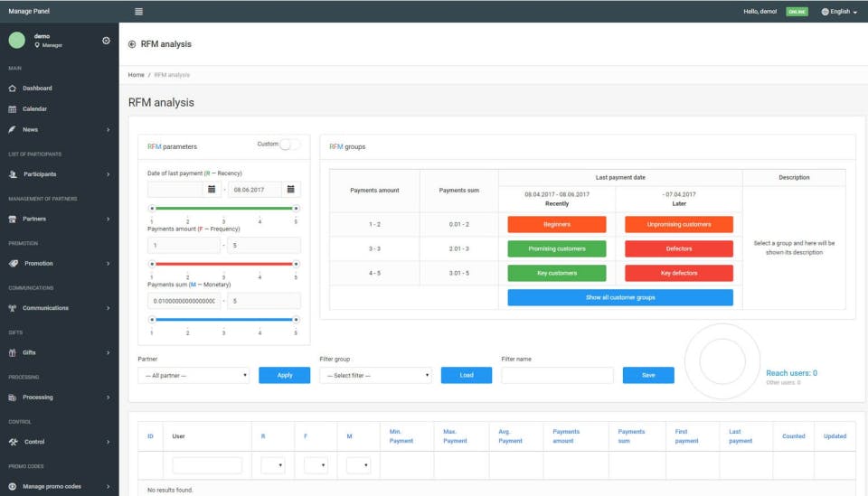The width and height of the screenshot is (868, 496).
Task: Toggle the sidebar hamburger menu icon
Action: click(138, 11)
